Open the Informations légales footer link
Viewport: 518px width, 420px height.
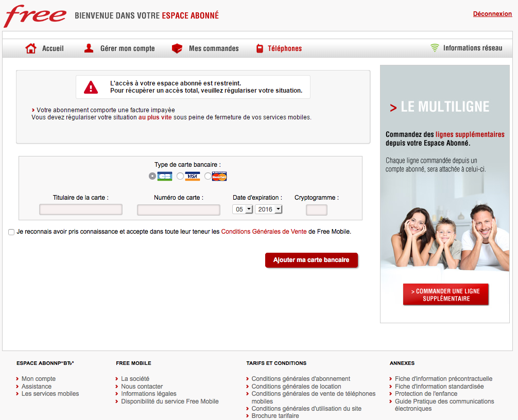click(149, 394)
